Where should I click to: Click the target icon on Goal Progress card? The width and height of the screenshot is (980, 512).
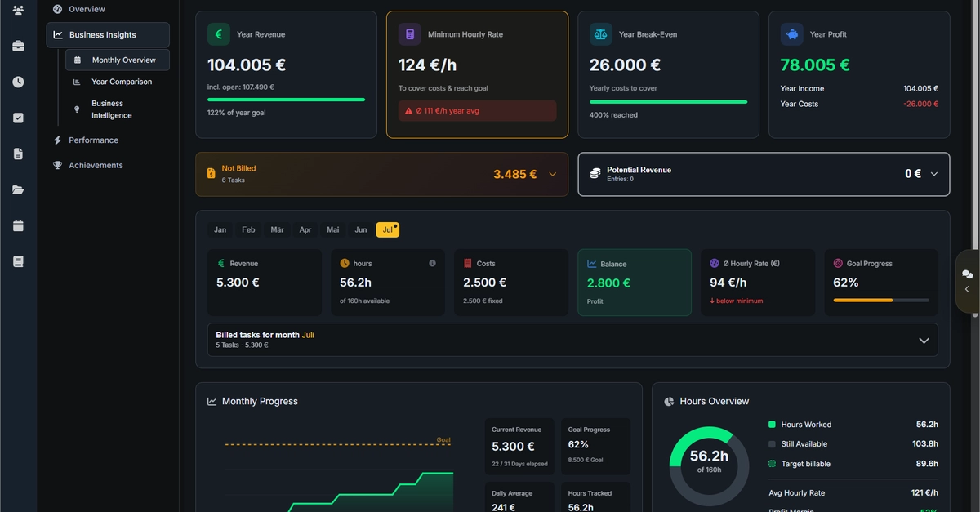(838, 263)
